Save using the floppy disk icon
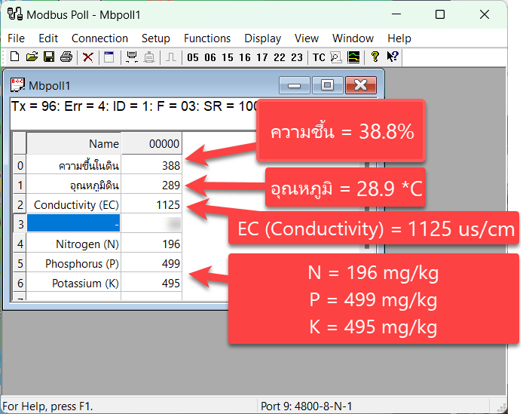Image resolution: width=532 pixels, height=414 pixels. point(48,57)
